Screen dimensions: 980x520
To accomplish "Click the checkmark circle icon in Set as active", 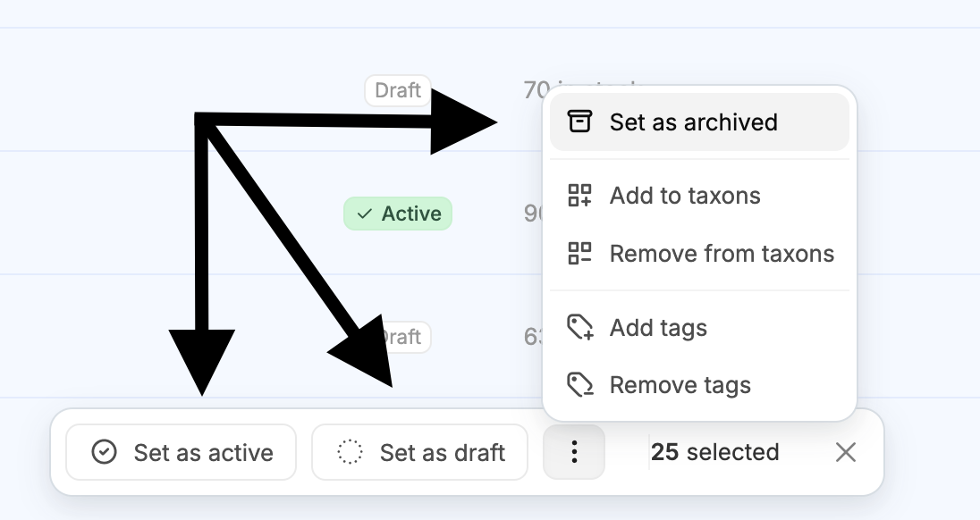I will click(x=104, y=452).
